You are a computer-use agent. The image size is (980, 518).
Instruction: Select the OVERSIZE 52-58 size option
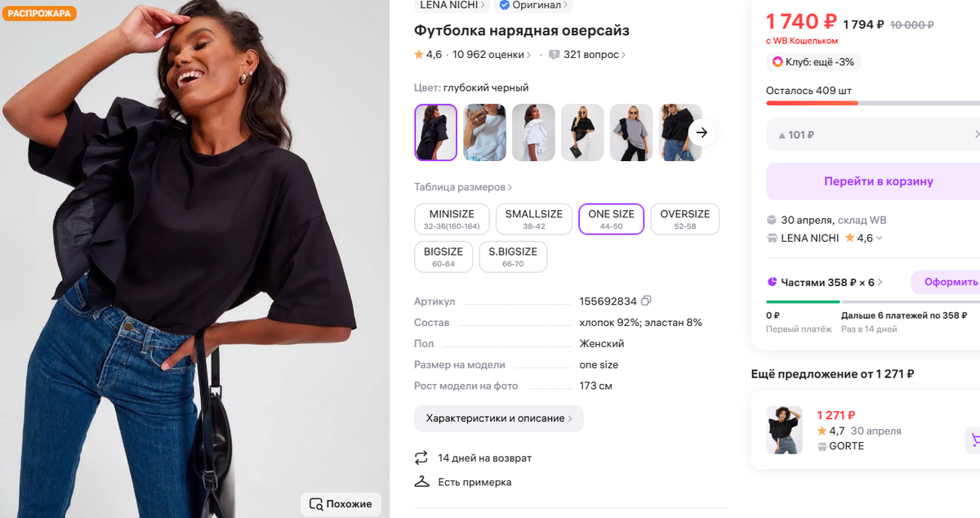[684, 218]
